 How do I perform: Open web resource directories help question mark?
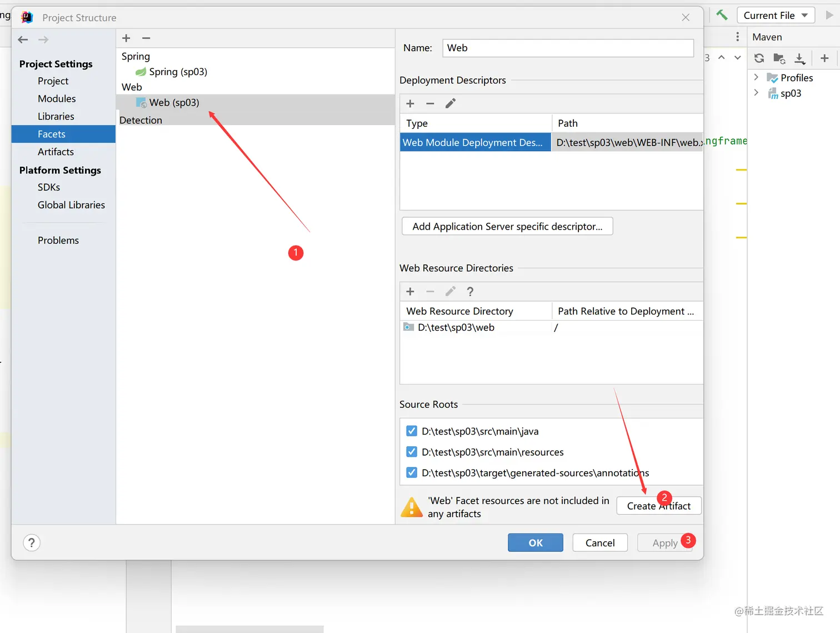coord(470,291)
